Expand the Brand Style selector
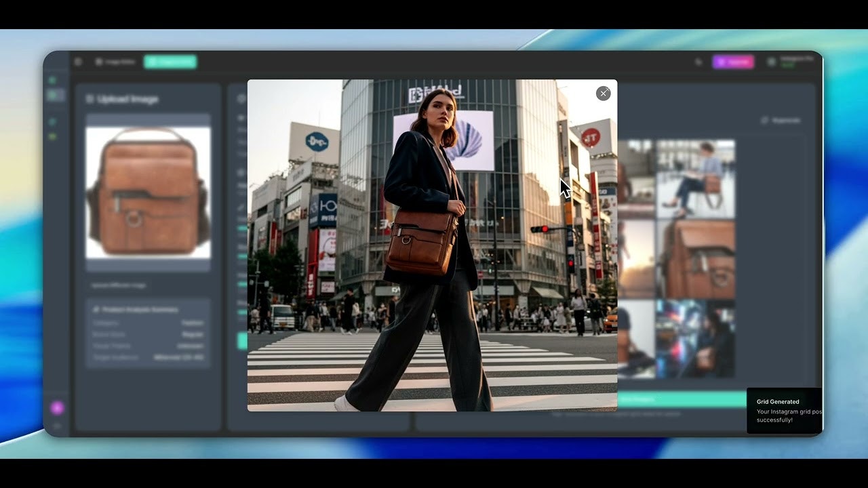868x488 pixels. pyautogui.click(x=192, y=334)
